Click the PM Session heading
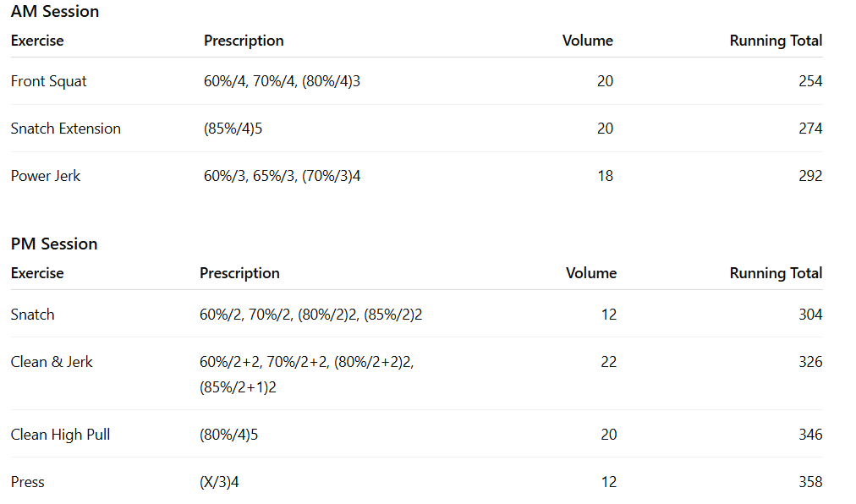 [54, 244]
